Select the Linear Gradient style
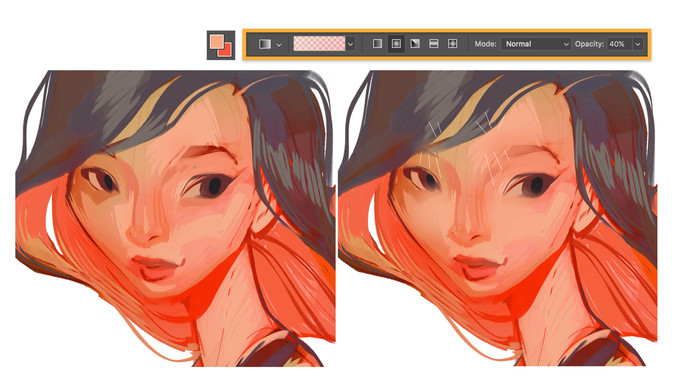Viewport: 680px width, 391px height. click(x=377, y=44)
